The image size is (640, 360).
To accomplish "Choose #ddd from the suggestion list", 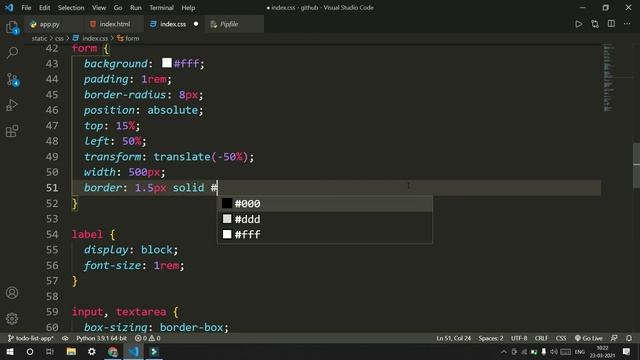I will pyautogui.click(x=324, y=219).
